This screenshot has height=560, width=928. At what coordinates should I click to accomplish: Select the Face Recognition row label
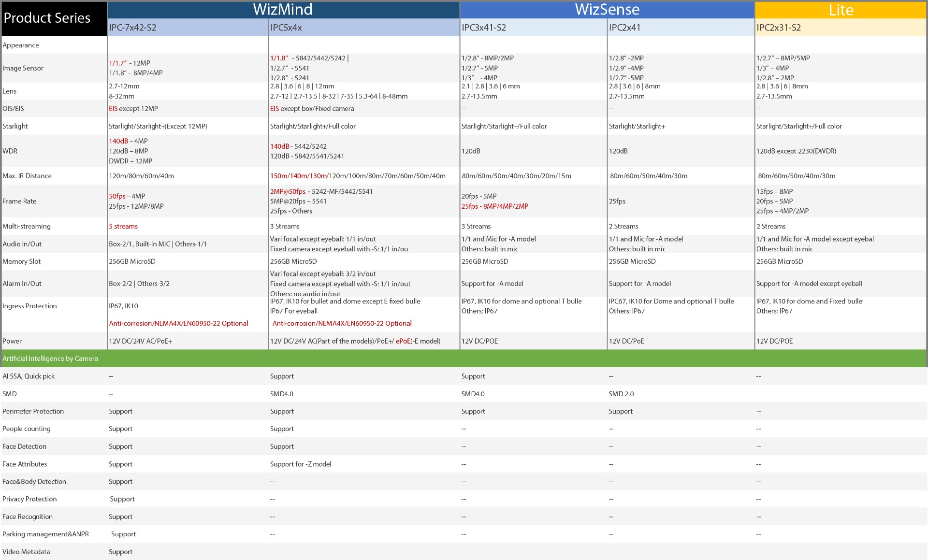28,517
